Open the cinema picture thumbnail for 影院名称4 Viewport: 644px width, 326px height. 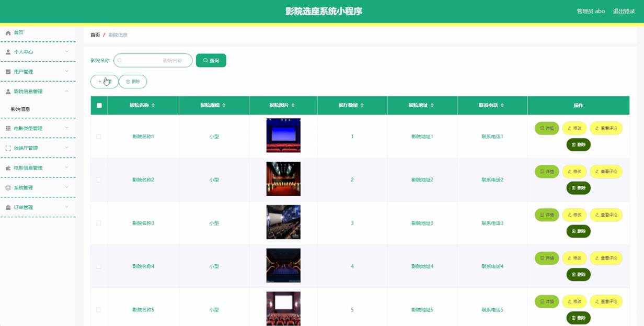(283, 266)
